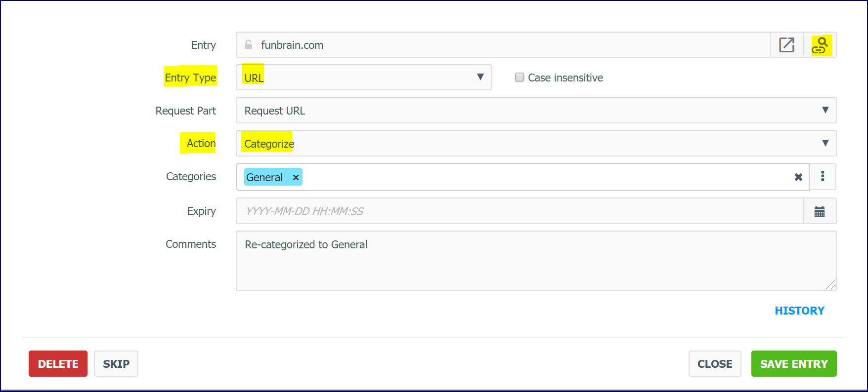The width and height of the screenshot is (868, 392).
Task: Expand the Entry Type dropdown
Action: click(364, 78)
